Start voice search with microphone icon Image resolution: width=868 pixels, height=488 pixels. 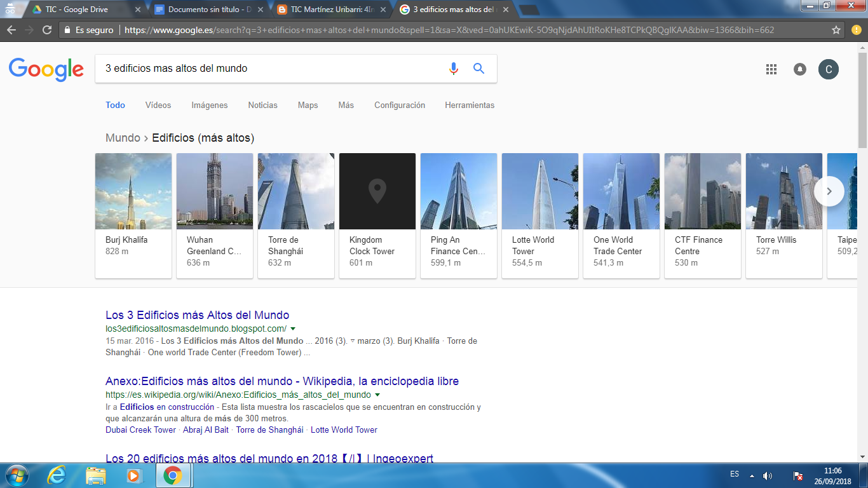click(x=454, y=69)
